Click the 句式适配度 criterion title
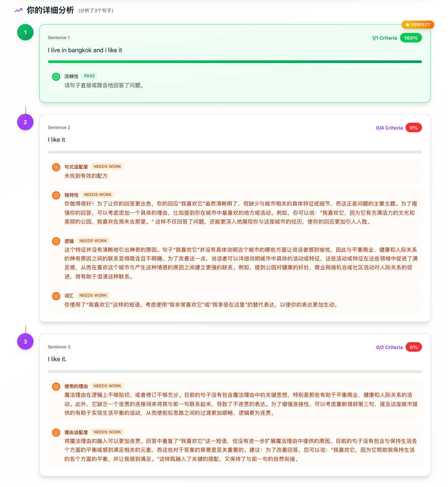Screen dimensions: 448x487 point(76,167)
